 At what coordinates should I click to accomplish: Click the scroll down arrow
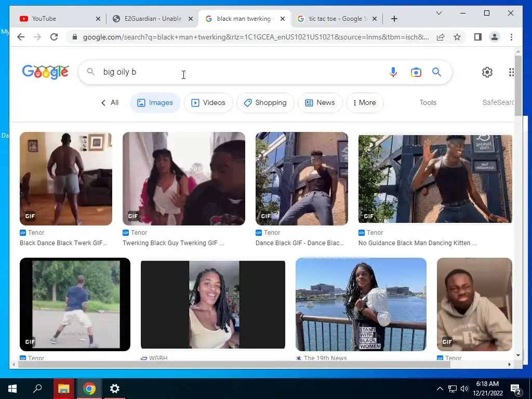tap(518, 355)
